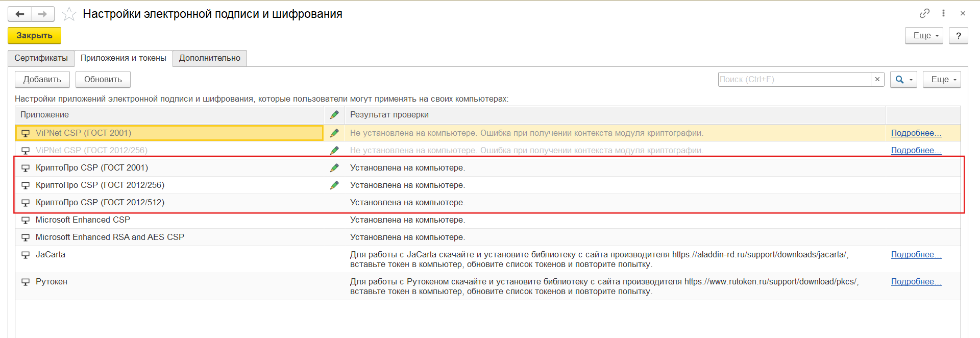This screenshot has width=980, height=338.
Task: Switch to the Сертификаты tab
Action: point(41,58)
